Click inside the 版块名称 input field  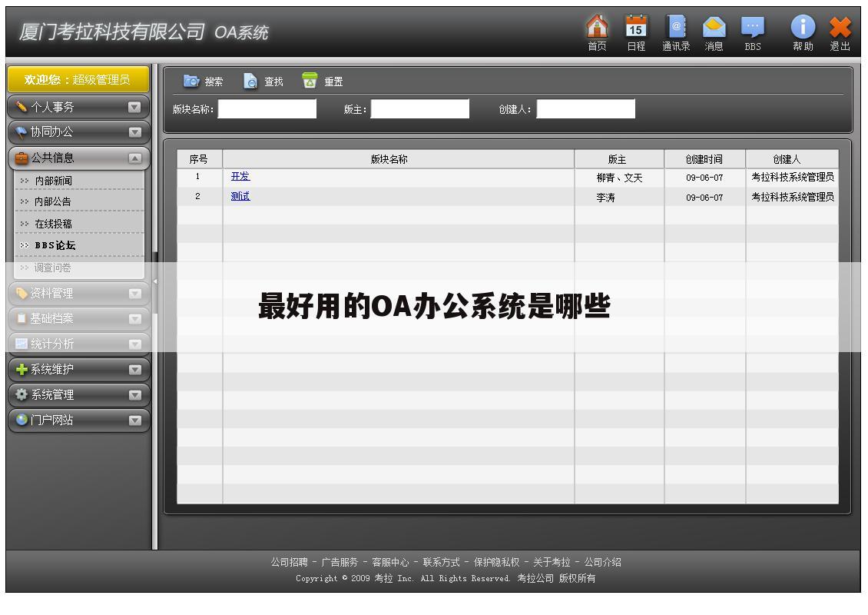point(267,108)
